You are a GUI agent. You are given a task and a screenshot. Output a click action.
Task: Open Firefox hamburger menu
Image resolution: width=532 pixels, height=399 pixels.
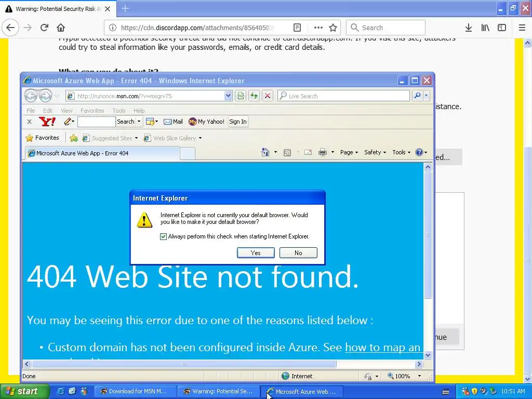[x=522, y=28]
